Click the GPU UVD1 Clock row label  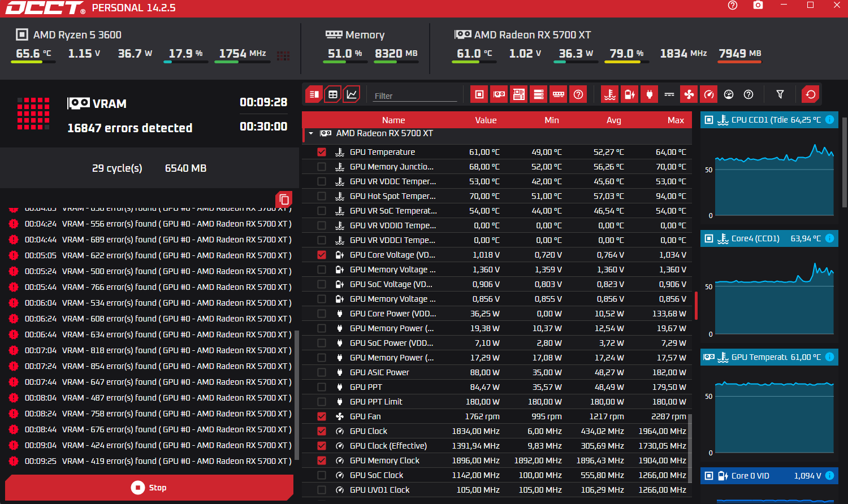(x=379, y=490)
